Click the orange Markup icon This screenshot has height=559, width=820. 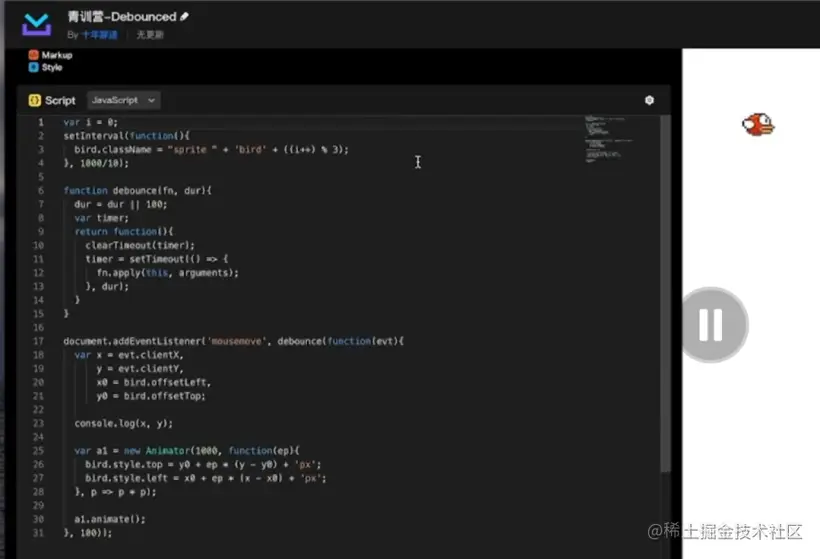33,55
